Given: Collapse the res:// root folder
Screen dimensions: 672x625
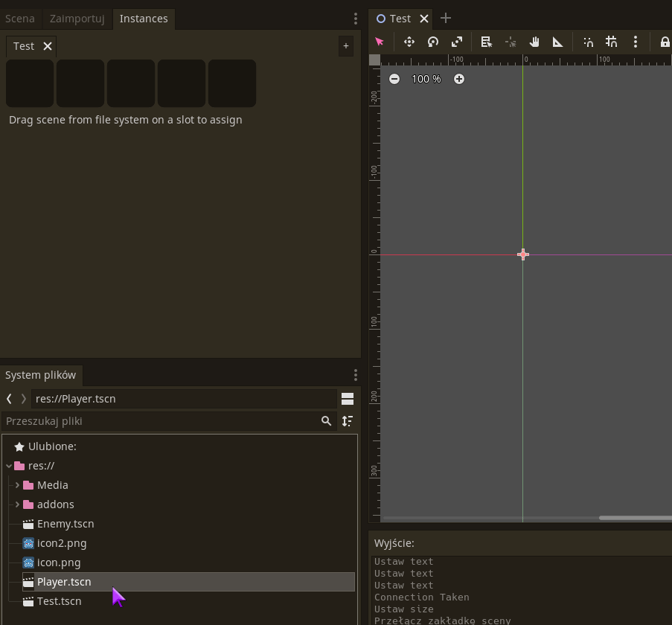Looking at the screenshot, I should coord(9,466).
